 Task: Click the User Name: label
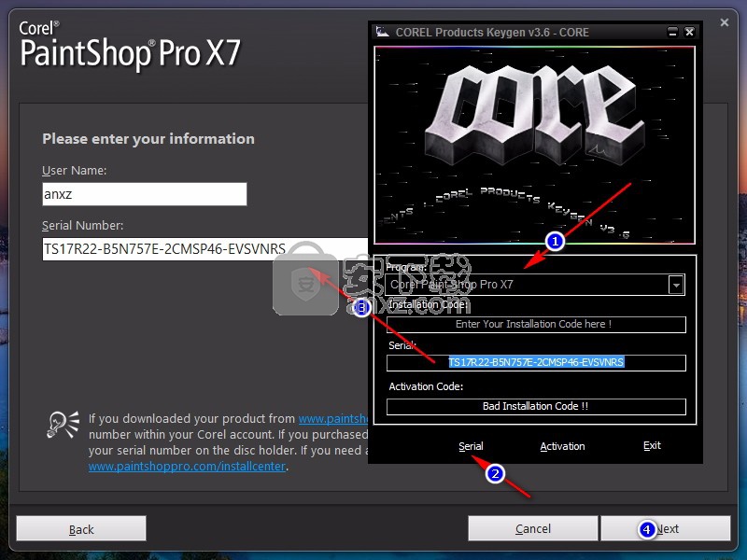pos(75,171)
